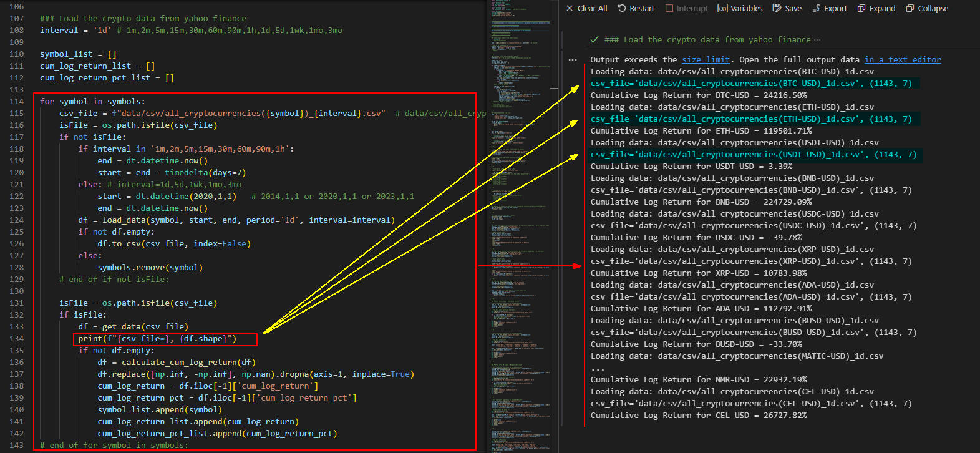Click 'Output exceeds the' truncation notice text

[x=634, y=59]
